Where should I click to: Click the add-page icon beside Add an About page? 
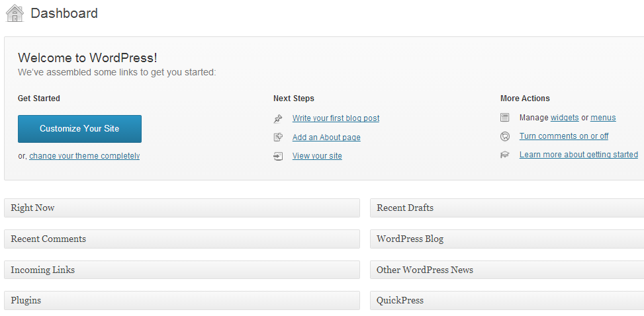coord(278,138)
